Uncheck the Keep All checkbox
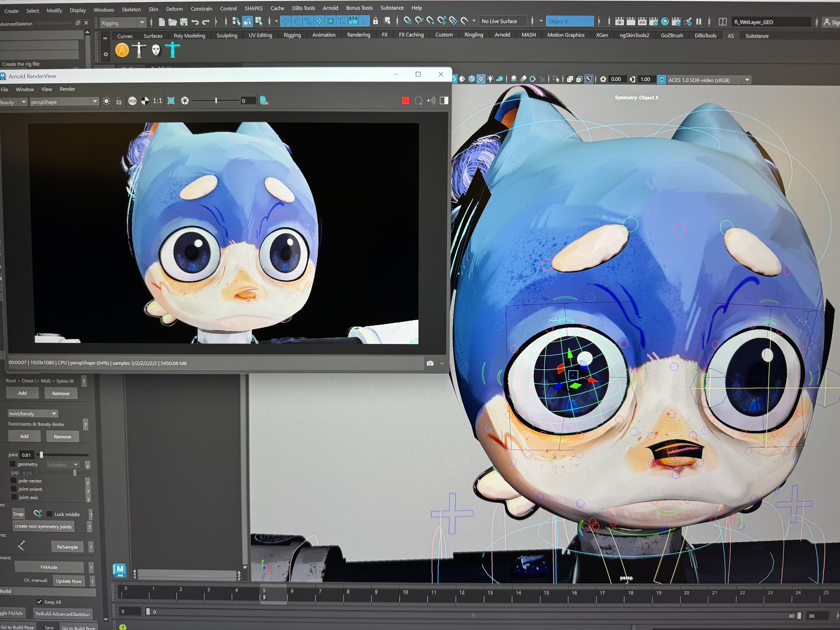The height and width of the screenshot is (630, 840). click(40, 602)
